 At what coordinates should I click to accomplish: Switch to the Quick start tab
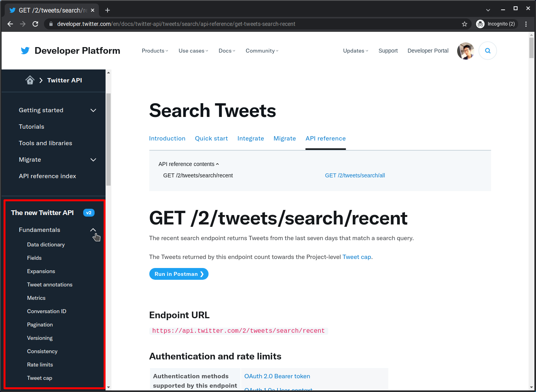point(211,138)
